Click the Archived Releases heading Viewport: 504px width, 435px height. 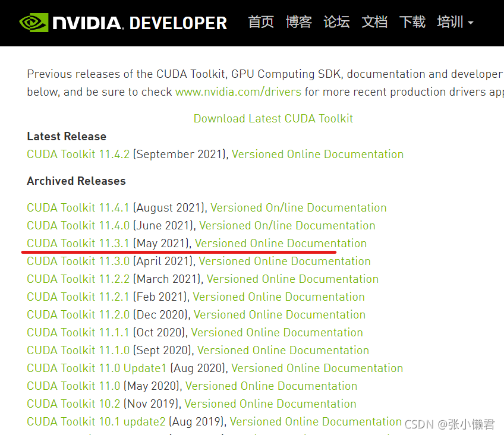pos(76,181)
